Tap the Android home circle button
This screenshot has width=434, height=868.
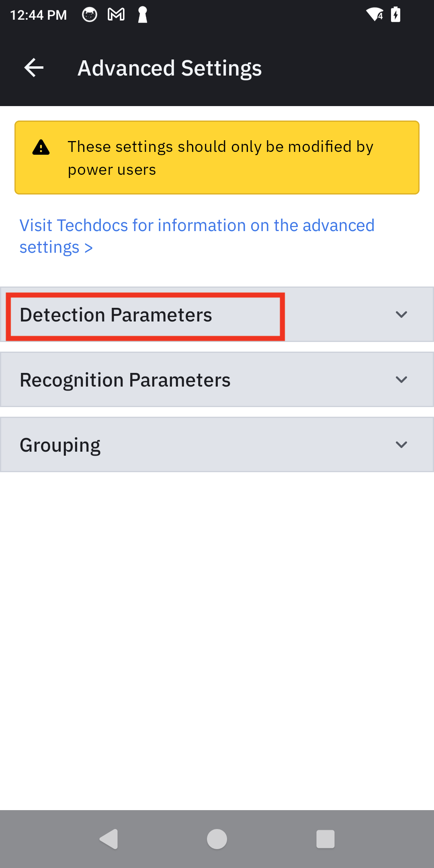(217, 839)
